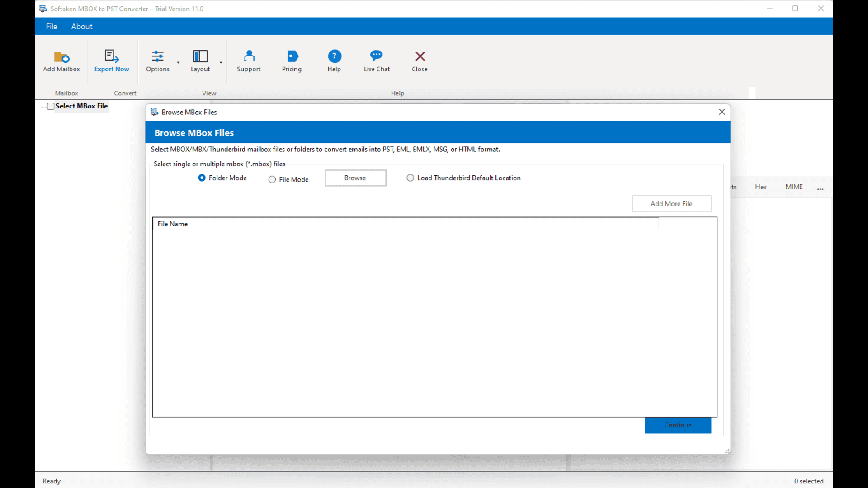
Task: Tick the Select MBox File checkbox
Action: [x=51, y=106]
